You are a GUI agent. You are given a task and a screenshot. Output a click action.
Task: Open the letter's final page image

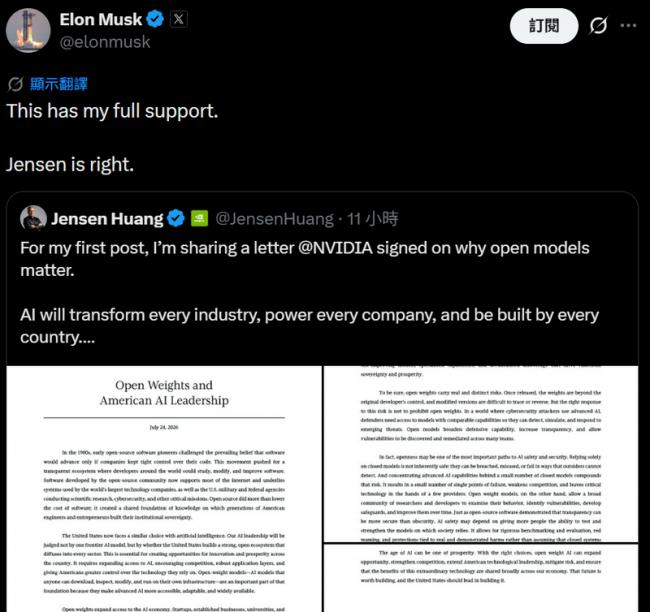[481, 578]
